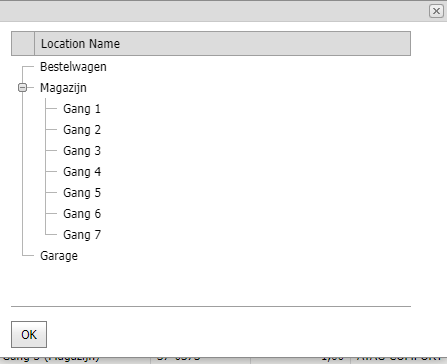Select Gang 6 in the tree
447x364 pixels.
82,214
